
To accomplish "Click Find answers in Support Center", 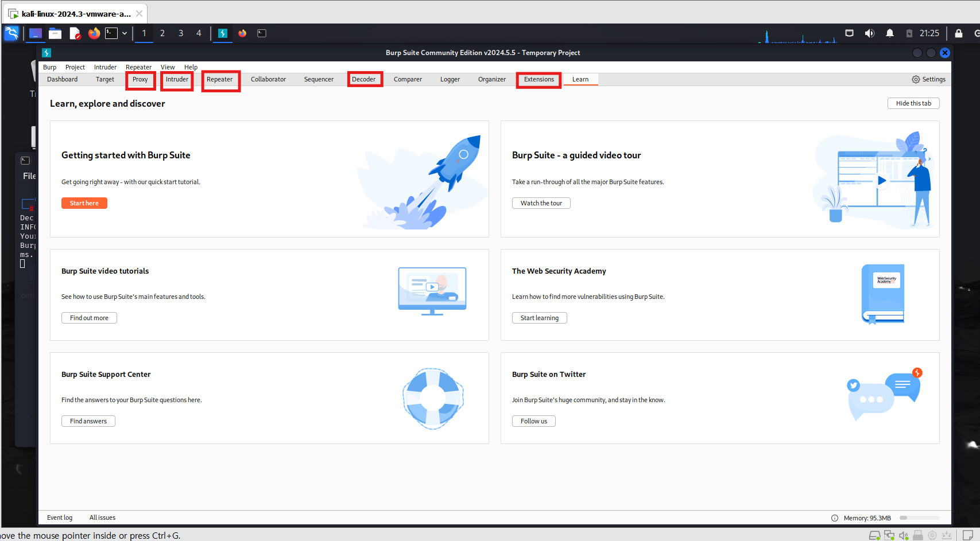I will [88, 421].
